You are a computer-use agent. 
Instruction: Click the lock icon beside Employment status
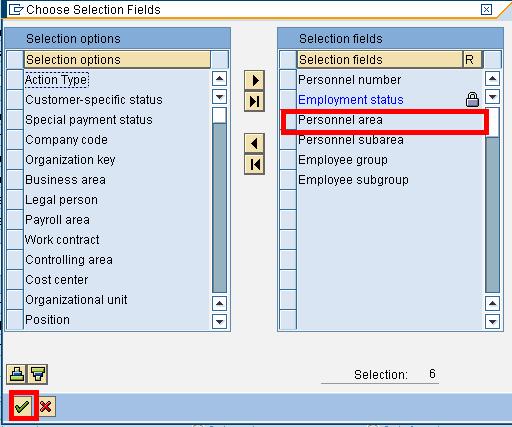(472, 99)
